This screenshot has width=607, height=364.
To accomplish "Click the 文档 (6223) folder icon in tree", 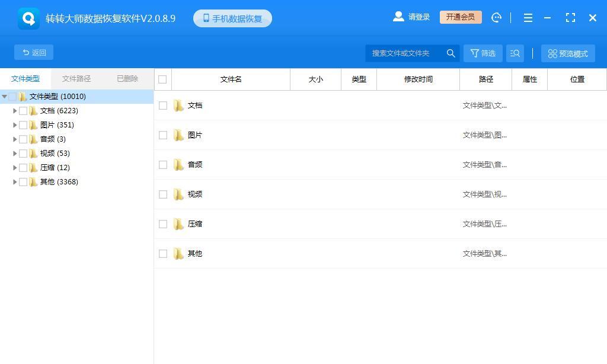I will pyautogui.click(x=33, y=111).
